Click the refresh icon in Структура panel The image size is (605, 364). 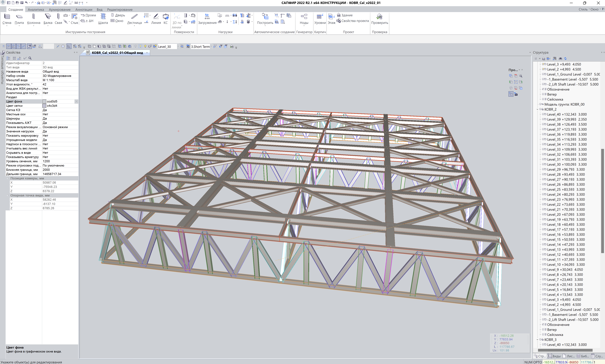(566, 59)
